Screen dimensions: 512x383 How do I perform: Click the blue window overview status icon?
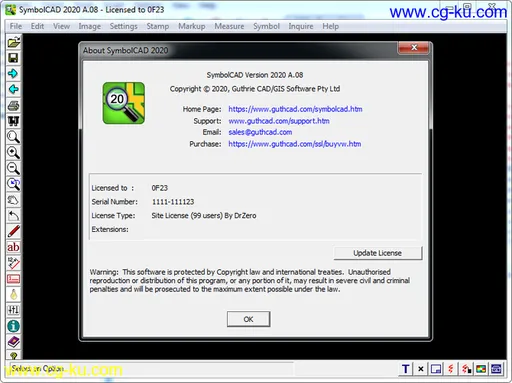tap(436, 369)
